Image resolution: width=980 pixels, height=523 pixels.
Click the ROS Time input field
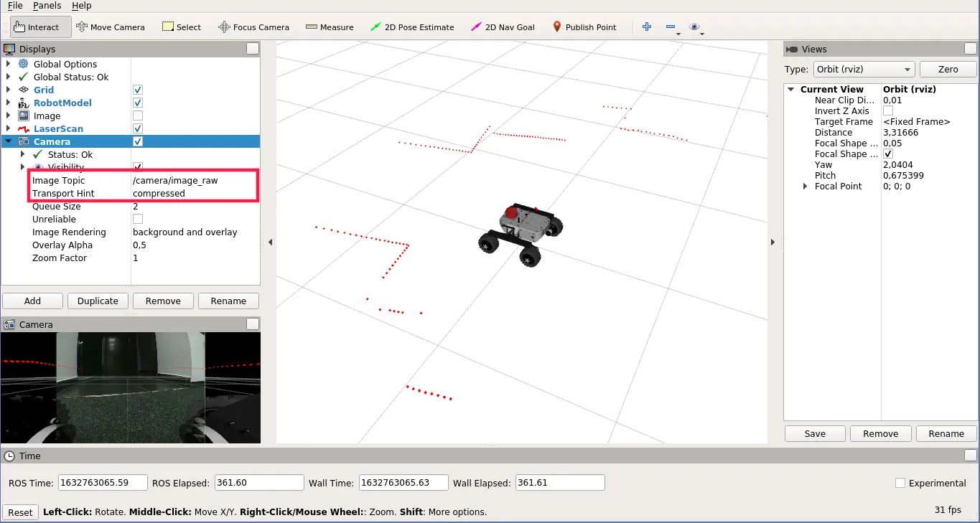(103, 483)
